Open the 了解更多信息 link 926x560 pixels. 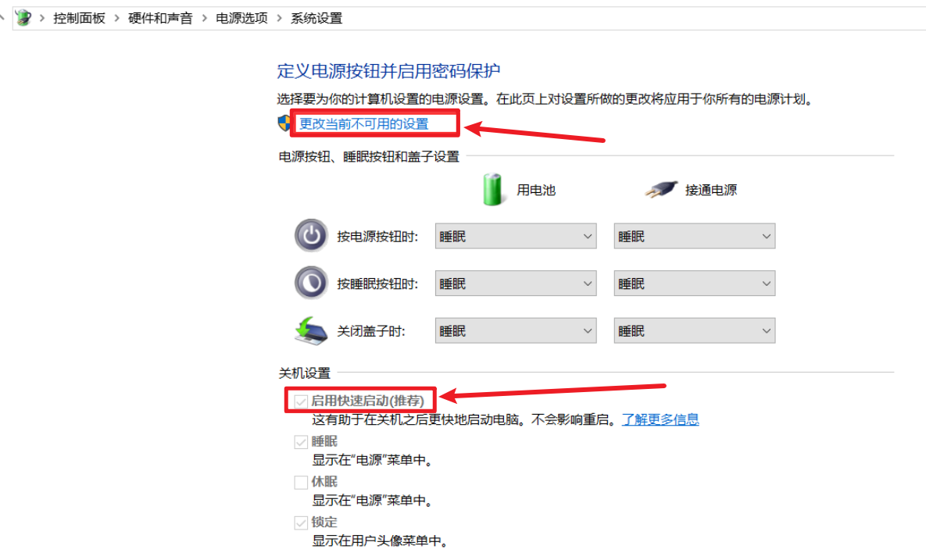pos(660,419)
